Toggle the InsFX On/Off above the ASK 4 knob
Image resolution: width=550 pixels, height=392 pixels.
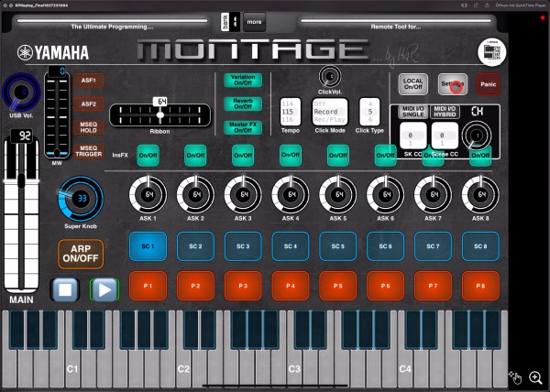[291, 155]
